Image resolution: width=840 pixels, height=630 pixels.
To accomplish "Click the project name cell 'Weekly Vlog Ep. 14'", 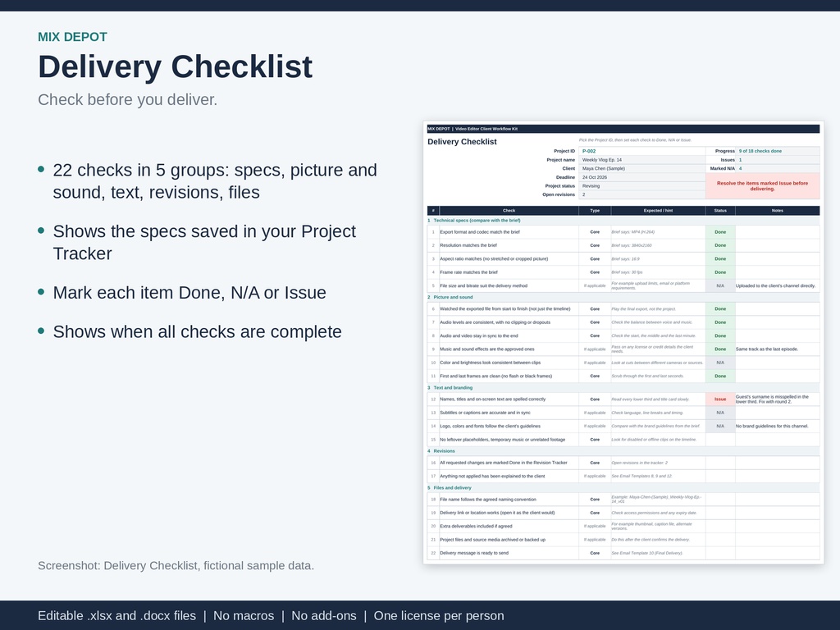I will click(x=641, y=160).
